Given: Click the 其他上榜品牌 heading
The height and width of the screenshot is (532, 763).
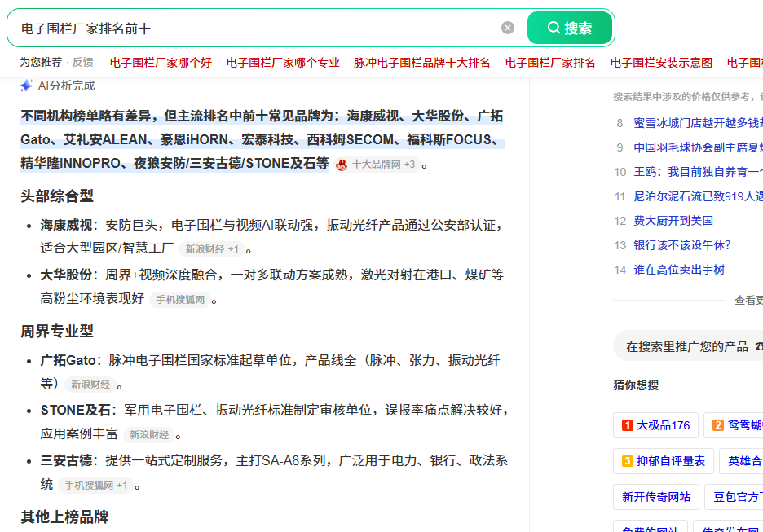Looking at the screenshot, I should (x=64, y=517).
